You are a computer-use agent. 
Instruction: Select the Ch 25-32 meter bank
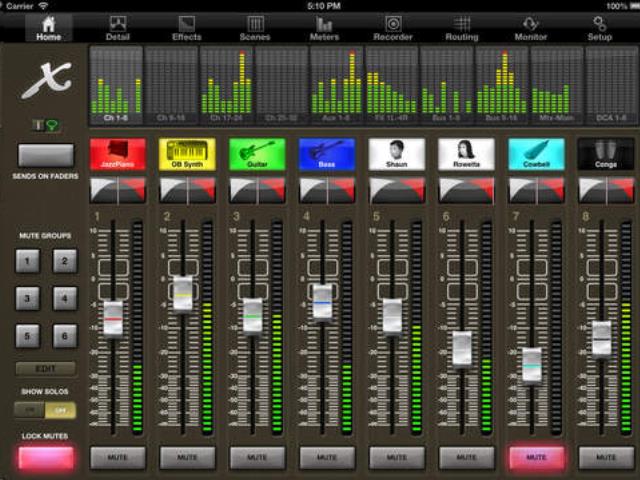point(281,85)
